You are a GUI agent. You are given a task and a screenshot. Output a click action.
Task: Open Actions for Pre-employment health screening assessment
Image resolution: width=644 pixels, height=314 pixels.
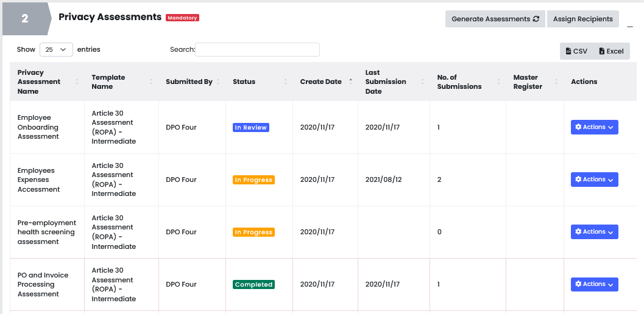[x=594, y=232]
